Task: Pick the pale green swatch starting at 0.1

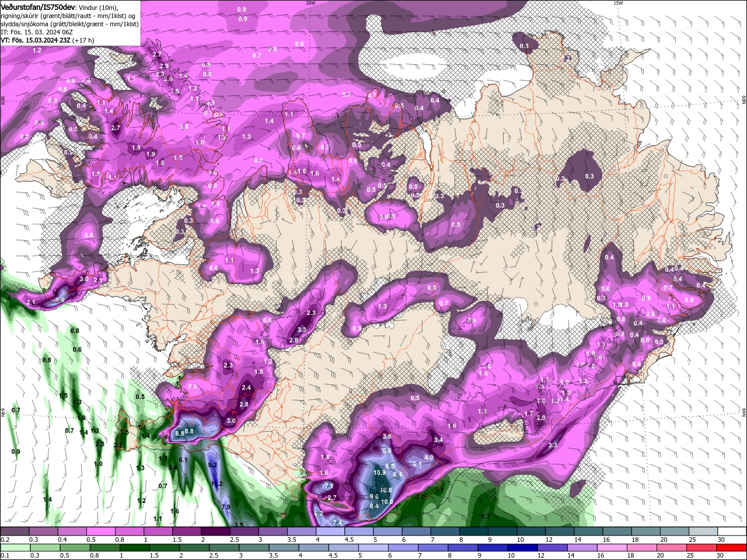Action: (15, 548)
